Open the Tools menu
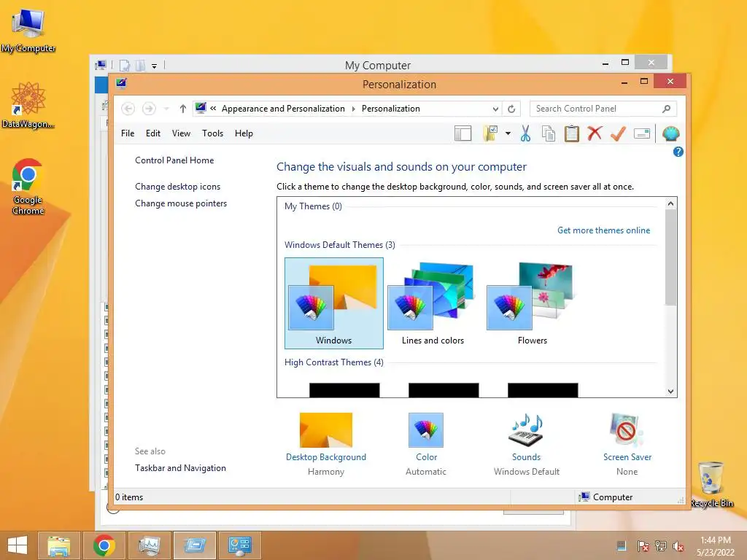Image resolution: width=747 pixels, height=560 pixels. pos(212,133)
